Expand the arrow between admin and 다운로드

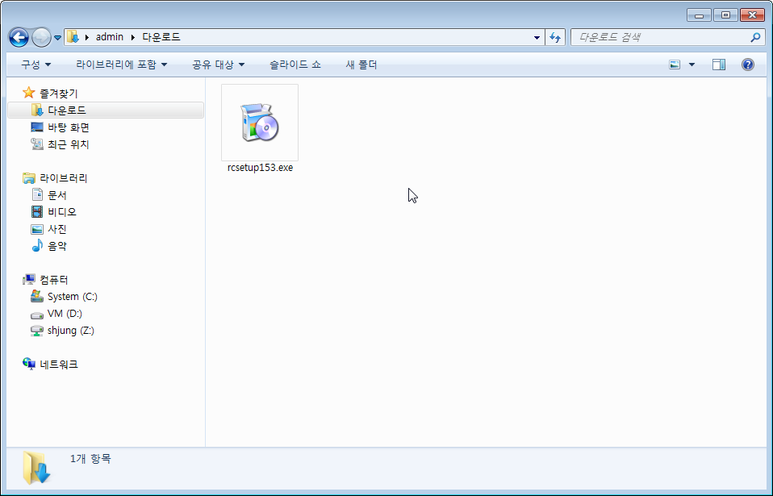coord(133,37)
